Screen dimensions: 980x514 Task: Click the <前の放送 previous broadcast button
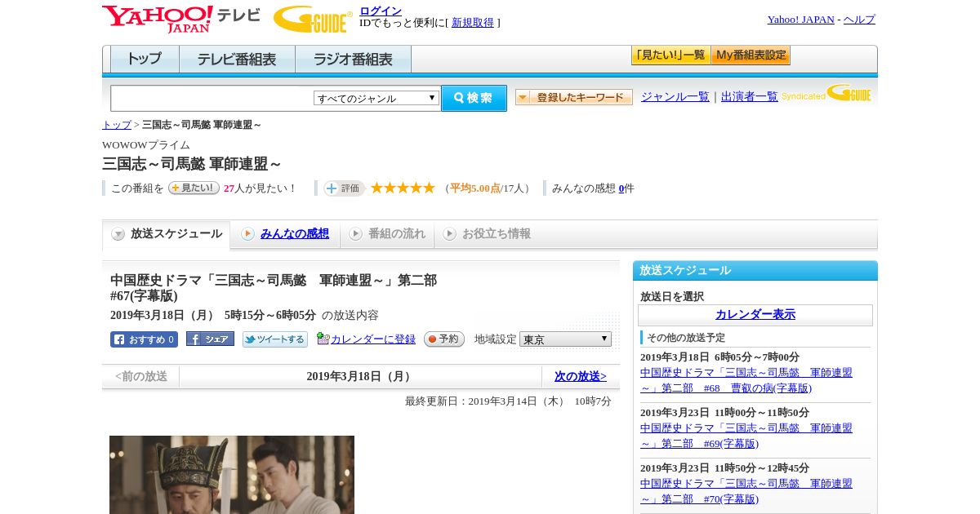pos(141,377)
